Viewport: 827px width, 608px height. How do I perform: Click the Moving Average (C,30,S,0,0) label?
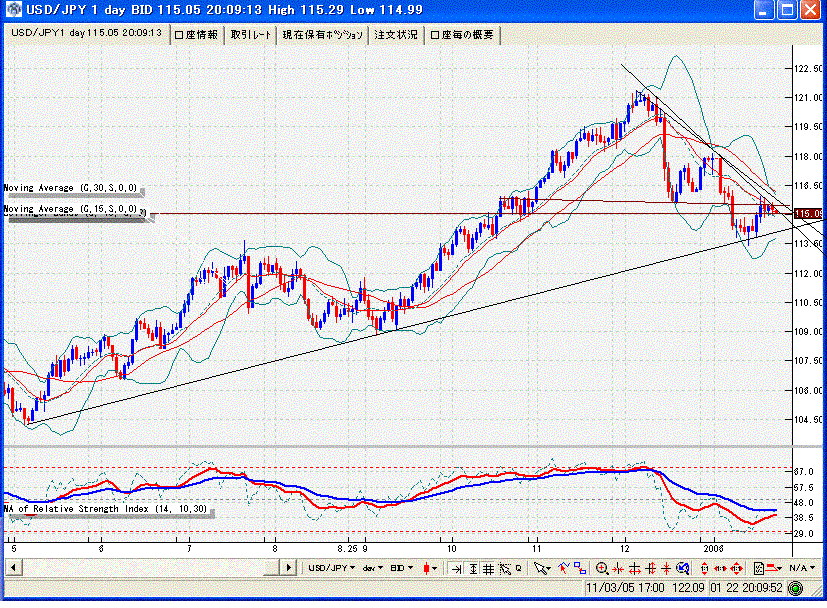pyautogui.click(x=72, y=188)
